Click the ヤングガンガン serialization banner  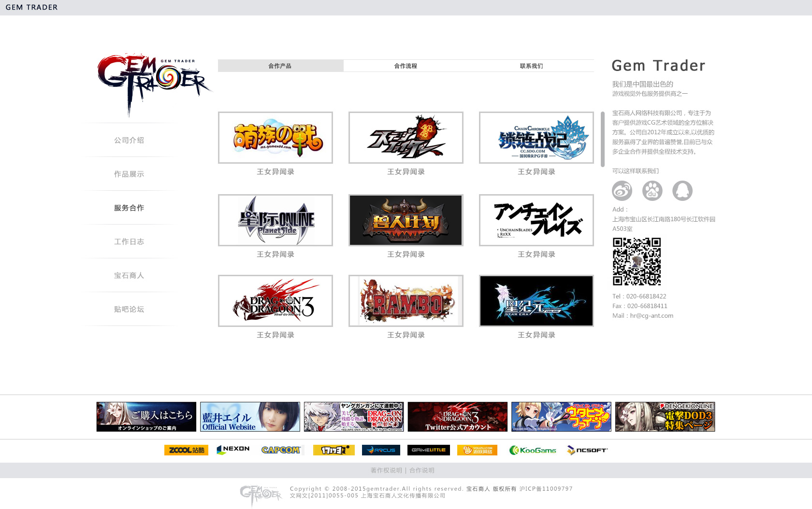354,417
